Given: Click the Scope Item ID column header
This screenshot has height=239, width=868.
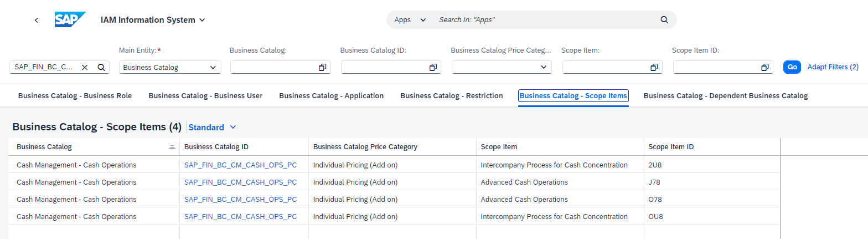Looking at the screenshot, I should pyautogui.click(x=712, y=147).
